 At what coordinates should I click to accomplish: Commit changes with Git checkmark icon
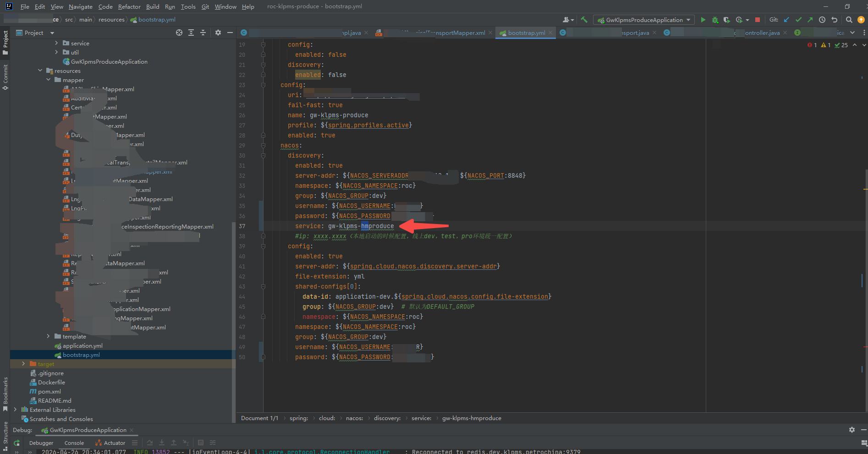(x=798, y=20)
